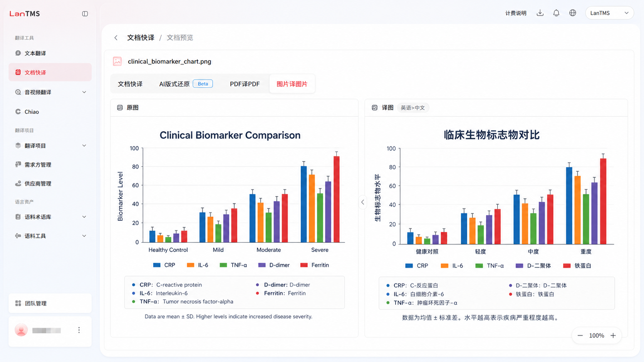Open 团队管理 button
This screenshot has width=644, height=362.
tap(50, 304)
